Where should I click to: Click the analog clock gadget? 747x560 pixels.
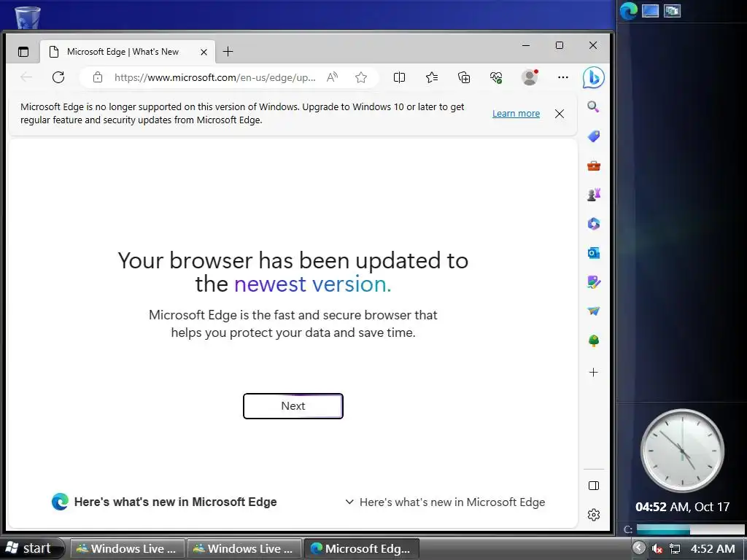(682, 451)
